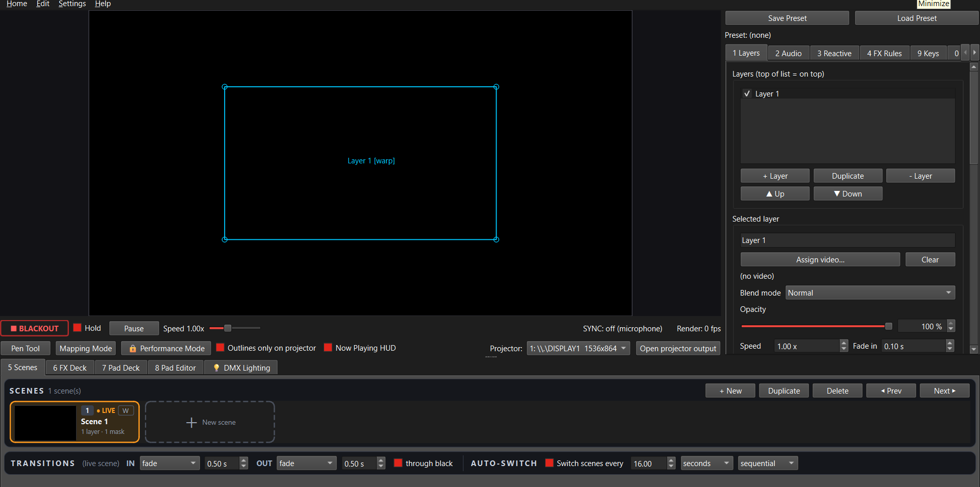
Task: Pause playback
Action: coord(134,329)
